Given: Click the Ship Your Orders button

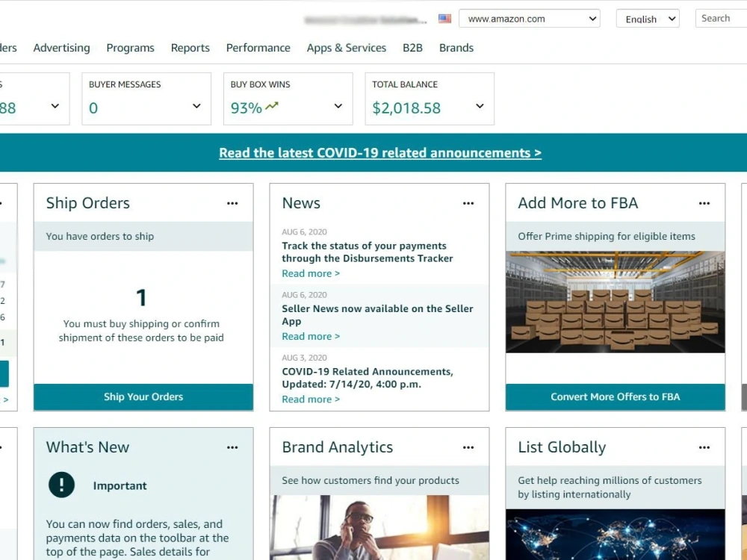Looking at the screenshot, I should point(143,396).
